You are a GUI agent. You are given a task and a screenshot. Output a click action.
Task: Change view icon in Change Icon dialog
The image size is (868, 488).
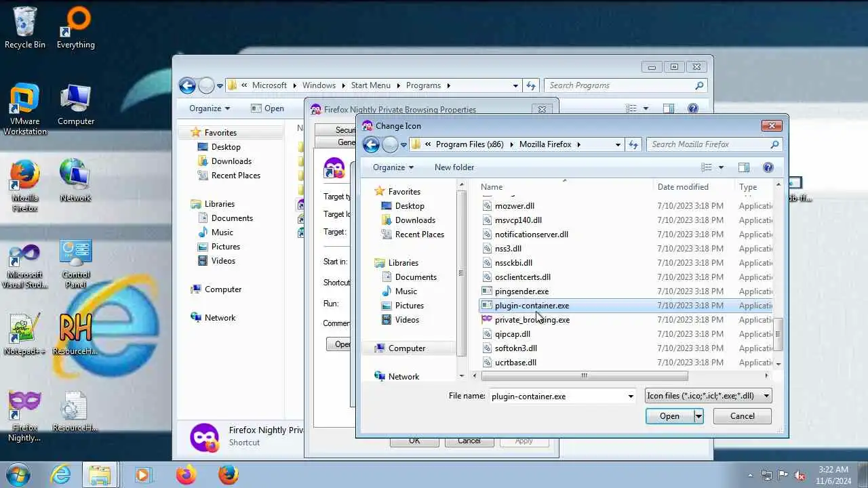[707, 167]
